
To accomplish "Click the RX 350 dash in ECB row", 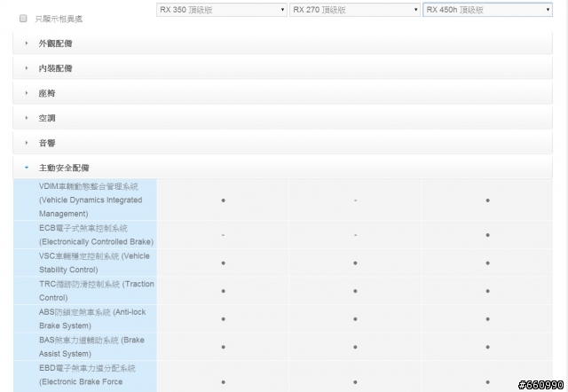I will [x=223, y=235].
